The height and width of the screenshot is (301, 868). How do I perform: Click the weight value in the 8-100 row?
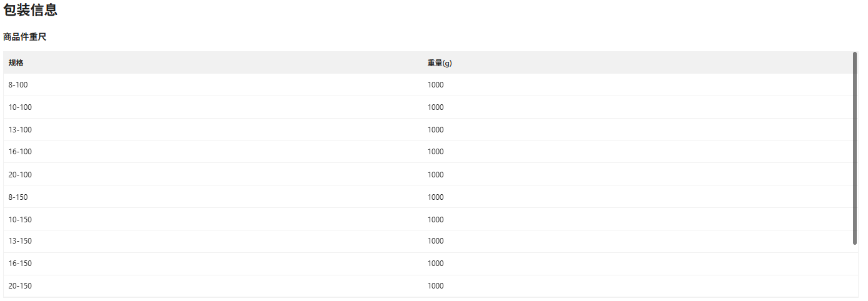436,85
